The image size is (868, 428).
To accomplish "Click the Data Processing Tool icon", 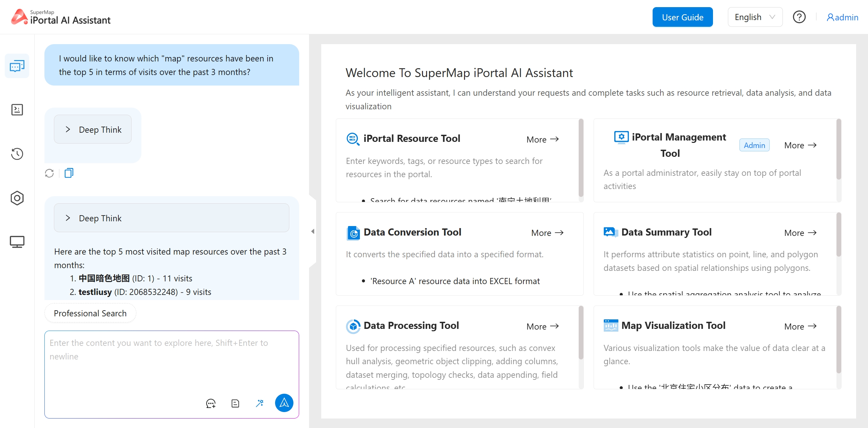I will click(353, 326).
